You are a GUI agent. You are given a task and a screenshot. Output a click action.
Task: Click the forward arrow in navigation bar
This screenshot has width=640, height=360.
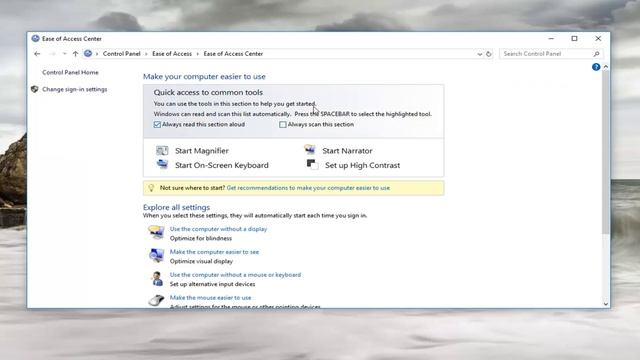(x=52, y=54)
